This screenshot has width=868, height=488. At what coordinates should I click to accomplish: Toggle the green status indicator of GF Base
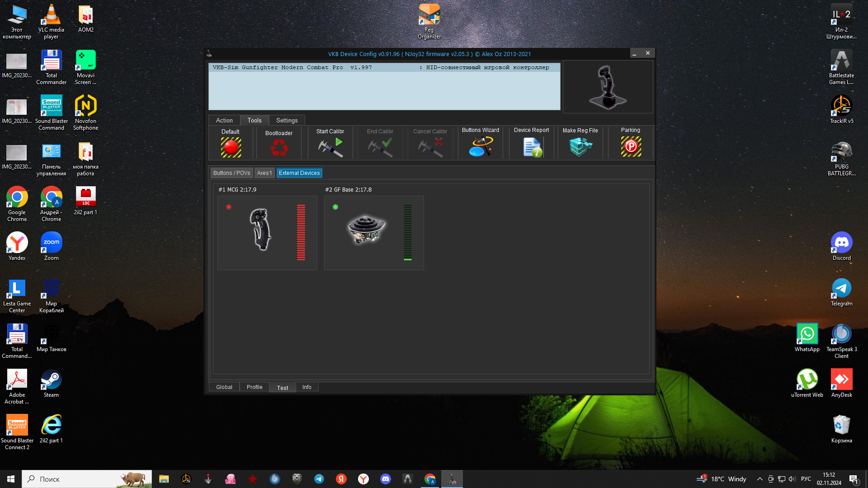point(335,207)
